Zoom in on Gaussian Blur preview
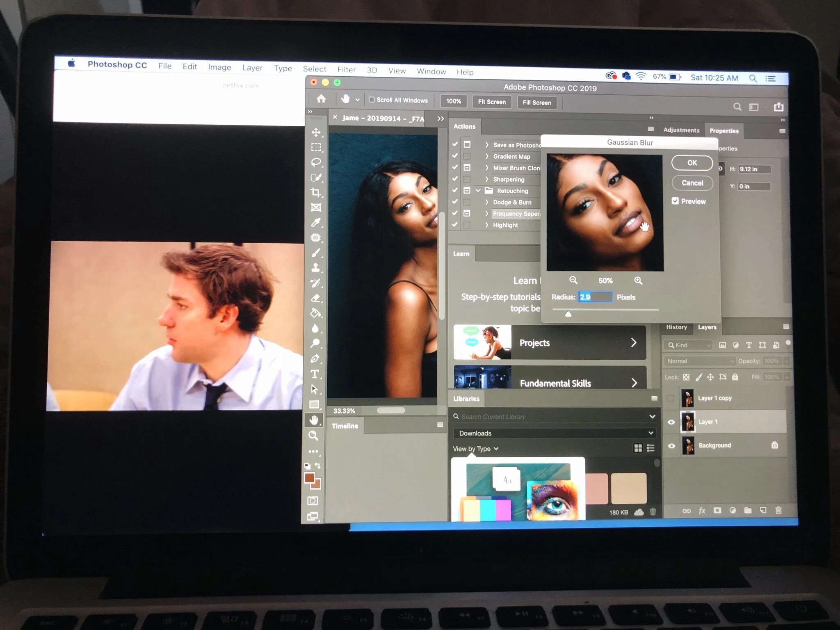The height and width of the screenshot is (630, 840). pos(638,281)
